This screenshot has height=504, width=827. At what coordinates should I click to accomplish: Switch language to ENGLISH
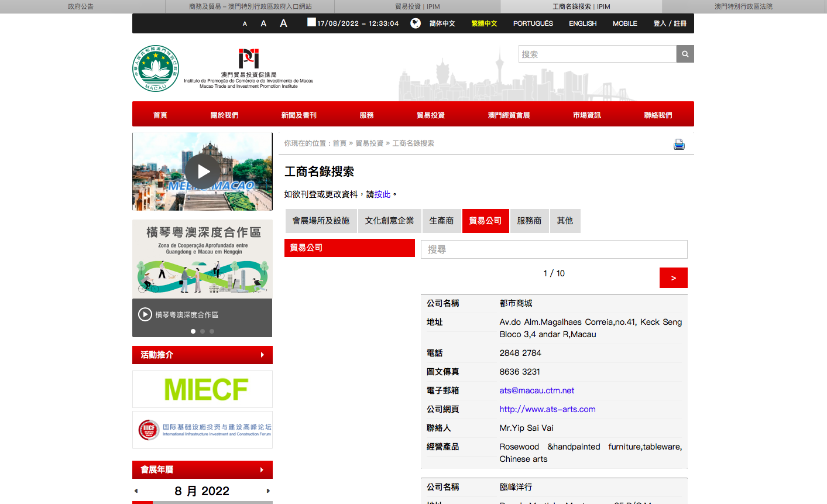(583, 23)
